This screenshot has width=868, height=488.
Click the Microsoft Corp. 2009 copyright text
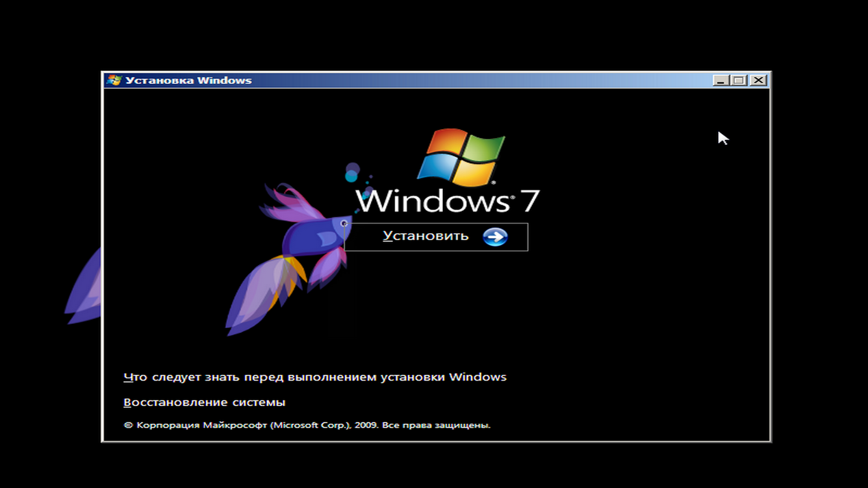(307, 425)
